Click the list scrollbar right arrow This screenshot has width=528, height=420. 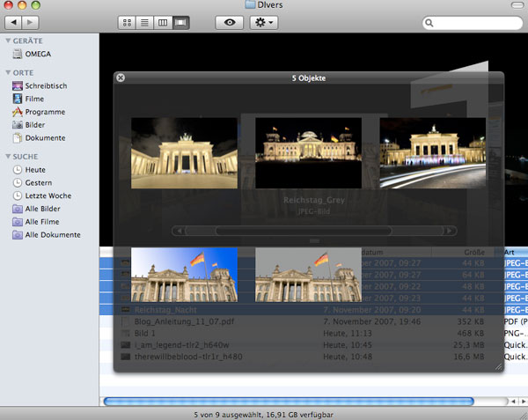coord(524,402)
